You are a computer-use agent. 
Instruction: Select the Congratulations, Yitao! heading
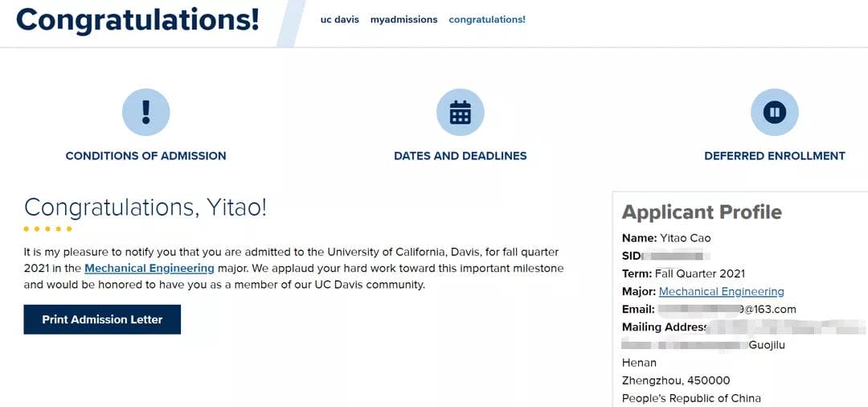coord(145,208)
